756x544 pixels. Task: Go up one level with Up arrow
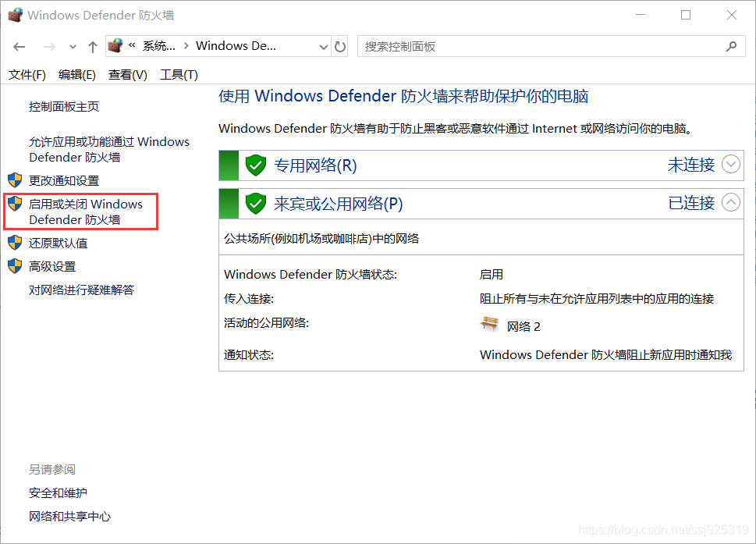[93, 47]
